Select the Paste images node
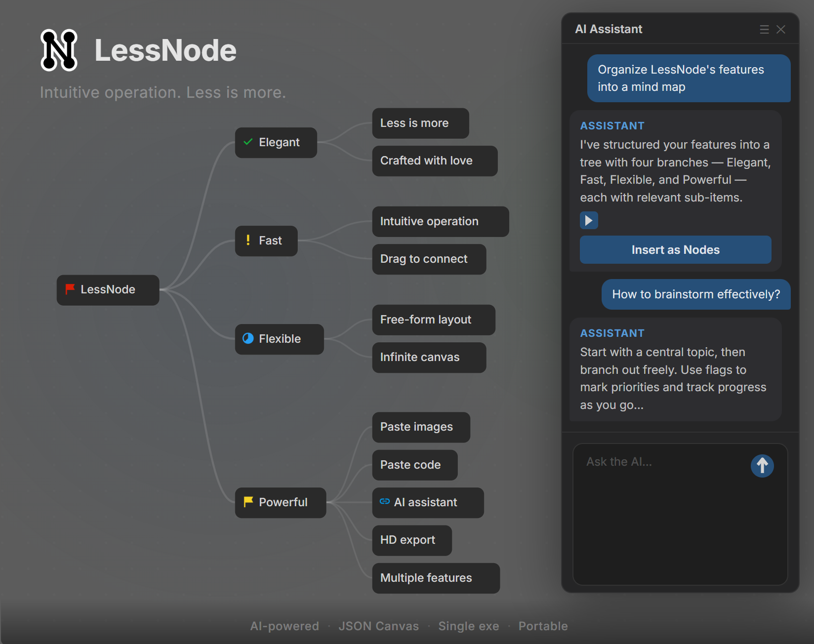The height and width of the screenshot is (644, 814). [x=421, y=427]
